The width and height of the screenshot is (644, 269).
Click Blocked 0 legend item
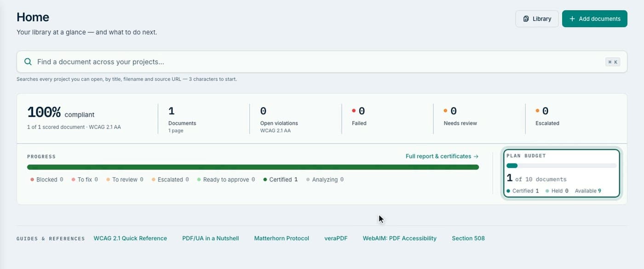47,180
